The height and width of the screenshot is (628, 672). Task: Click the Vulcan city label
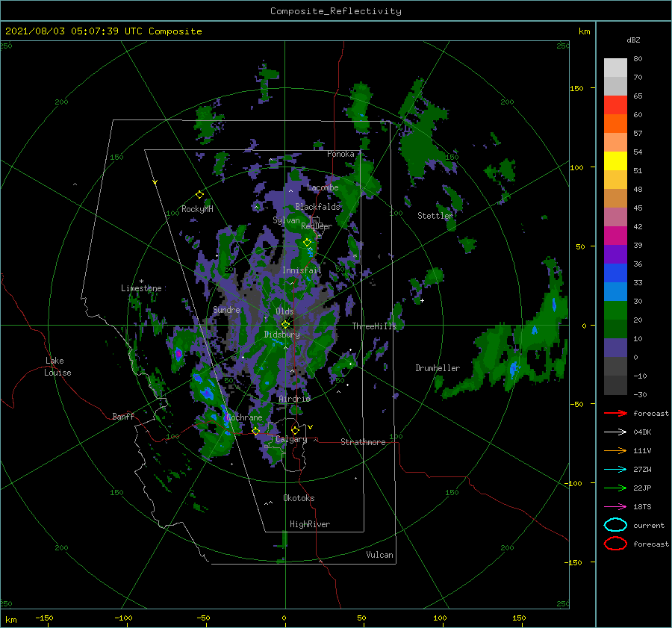pos(379,555)
